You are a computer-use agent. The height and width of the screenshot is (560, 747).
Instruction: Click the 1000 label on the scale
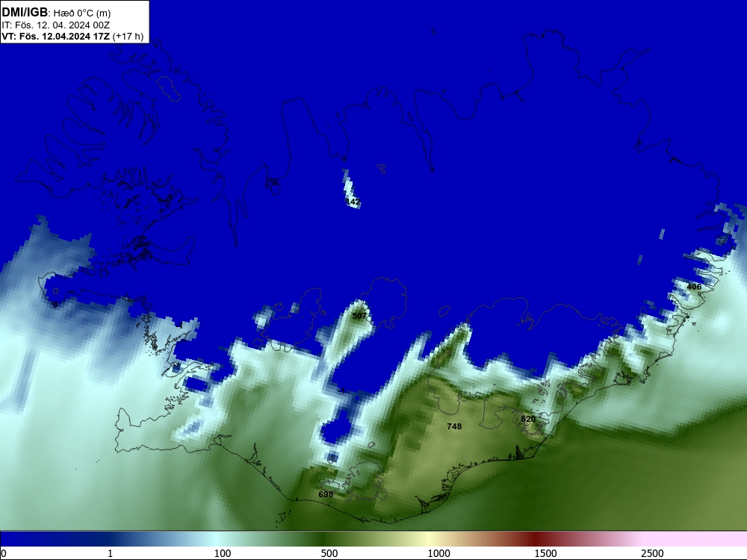438,553
